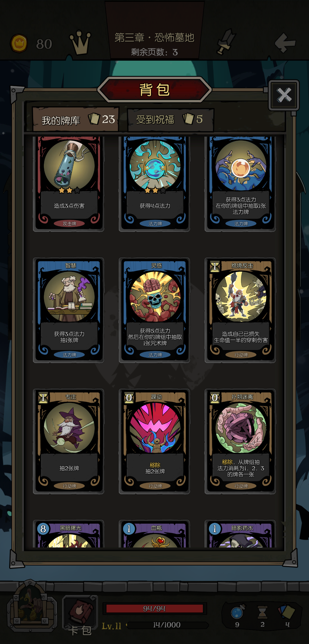Image resolution: width=309 pixels, height=644 pixels.
Task: Switch to 我的牌库 tab
Action: [76, 119]
